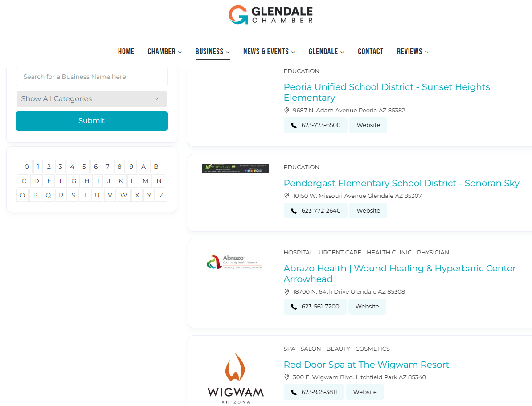
Task: Select the Spa - Salon - Beauty - Cosmetics label
Action: click(x=336, y=349)
